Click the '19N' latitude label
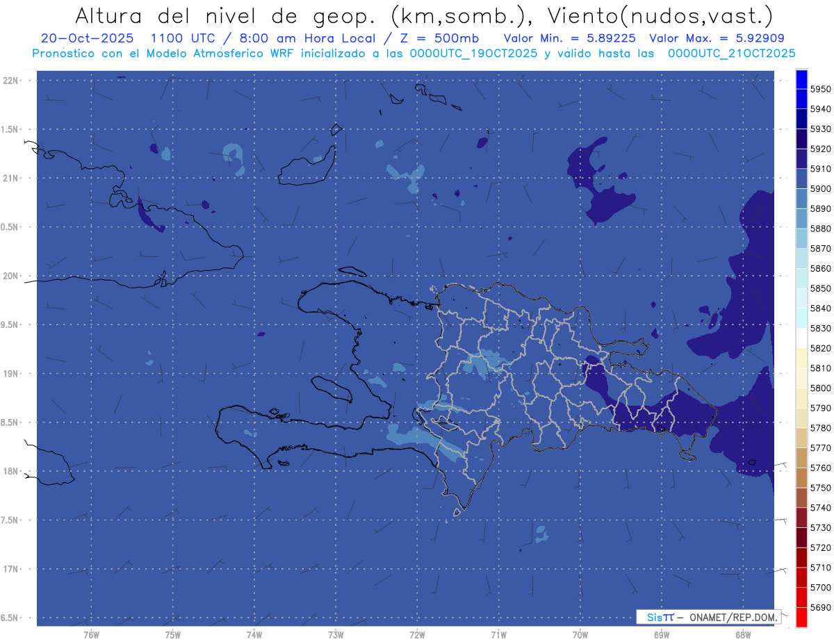 (10, 373)
